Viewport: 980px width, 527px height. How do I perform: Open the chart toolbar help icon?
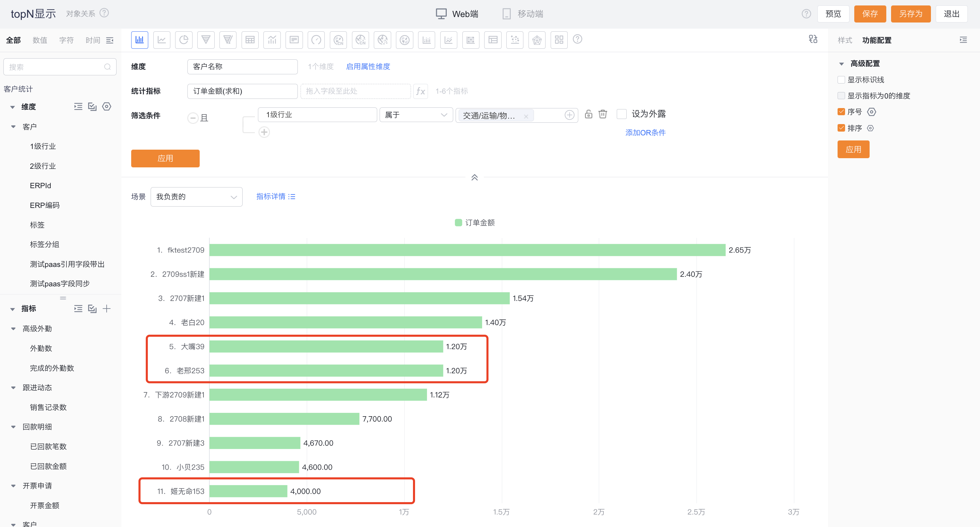577,39
